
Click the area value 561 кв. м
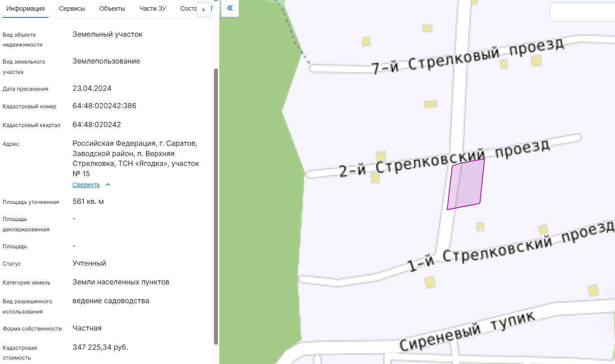pos(88,202)
